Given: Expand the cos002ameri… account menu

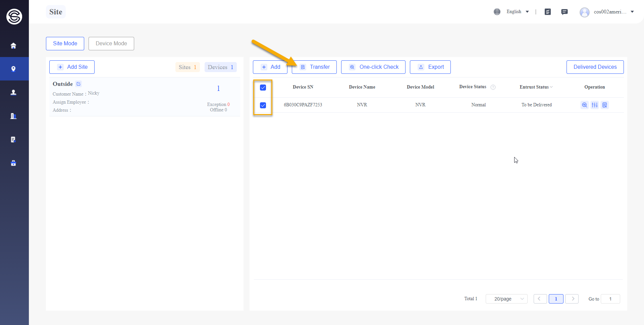Looking at the screenshot, I should 614,12.
